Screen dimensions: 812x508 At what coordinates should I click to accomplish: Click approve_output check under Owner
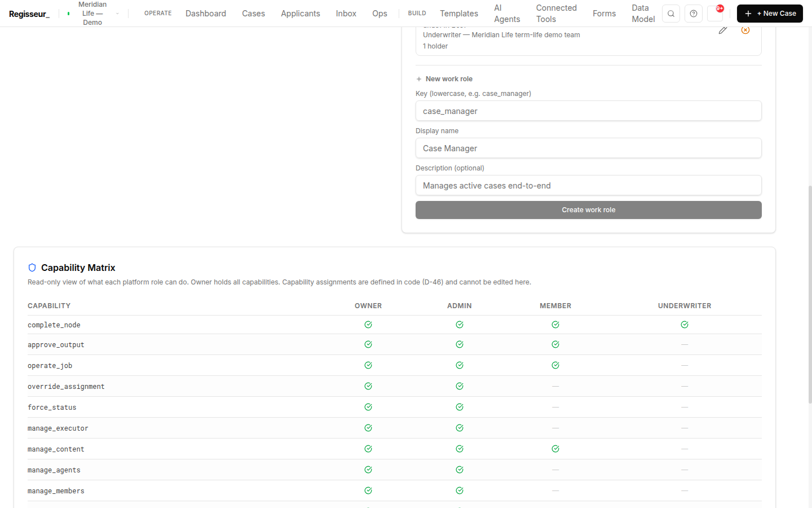(x=368, y=344)
